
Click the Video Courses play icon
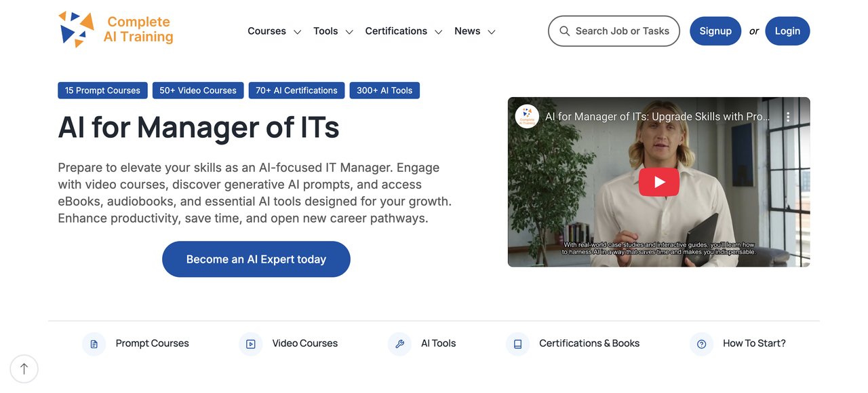tap(250, 344)
